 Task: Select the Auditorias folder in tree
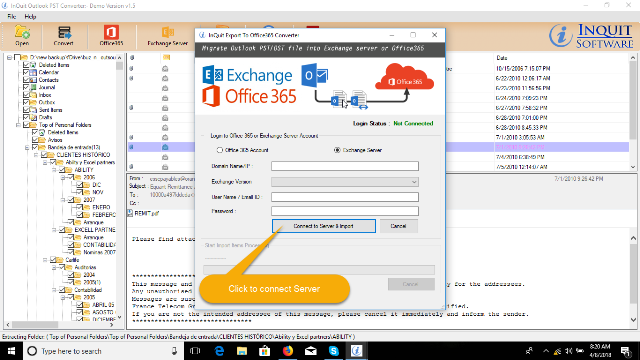[x=85, y=267]
